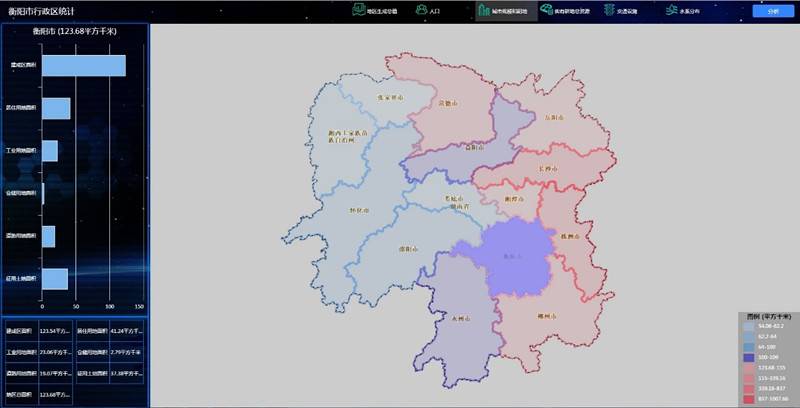800x408 pixels.
Task: Click the 人口 population icon
Action: [423, 11]
